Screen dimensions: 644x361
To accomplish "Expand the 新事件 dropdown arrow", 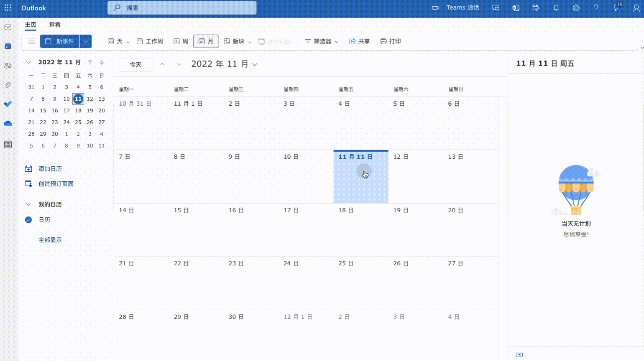I will 86,41.
